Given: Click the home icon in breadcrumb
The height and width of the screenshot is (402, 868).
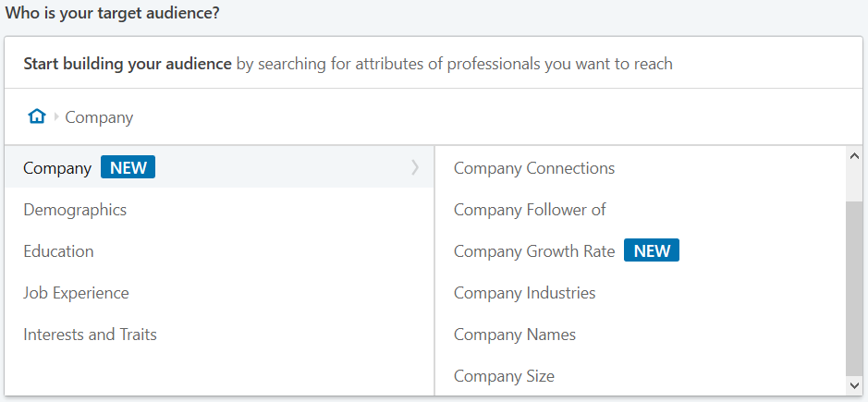Looking at the screenshot, I should (37, 116).
